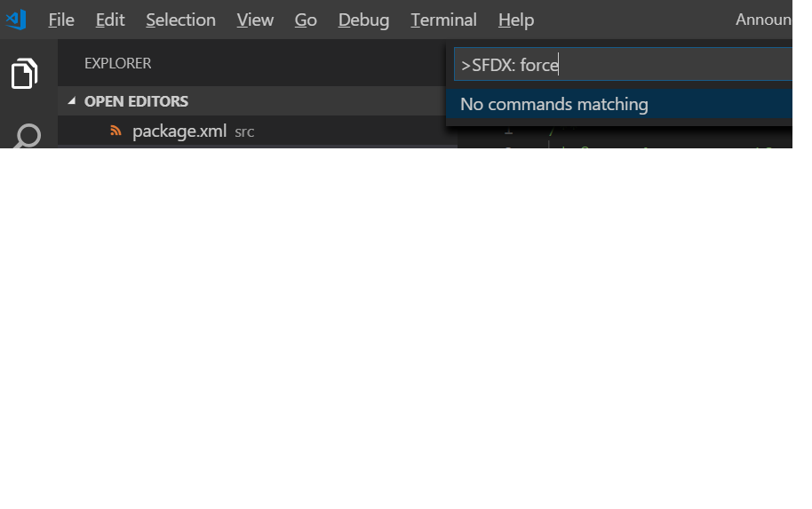812x509 pixels.
Task: Collapse the Open Editors section arrow
Action: tap(72, 101)
